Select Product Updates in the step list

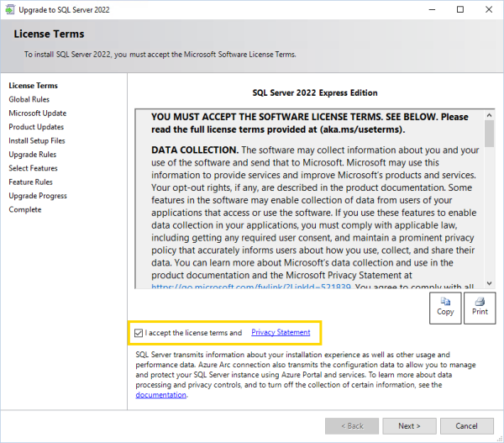point(36,127)
